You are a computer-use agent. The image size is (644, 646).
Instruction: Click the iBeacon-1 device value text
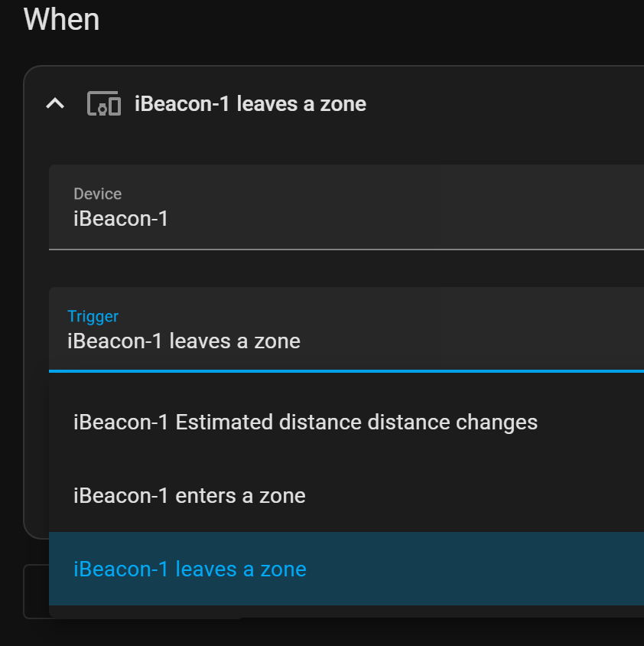pyautogui.click(x=121, y=220)
